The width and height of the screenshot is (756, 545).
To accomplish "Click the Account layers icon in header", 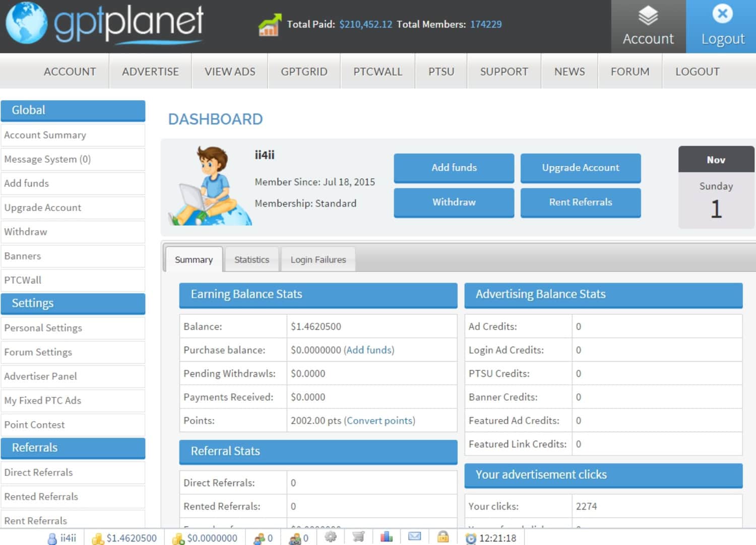I will [x=648, y=16].
